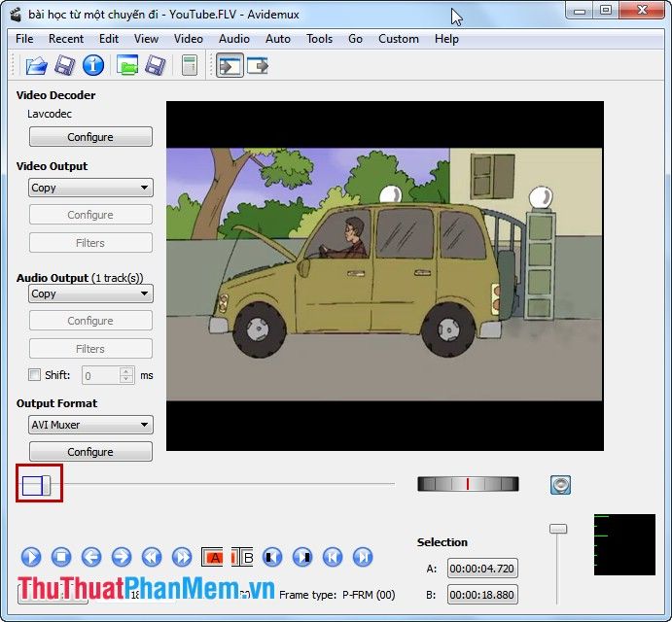Click Configure under Video Decoder
The image size is (672, 622).
point(90,137)
